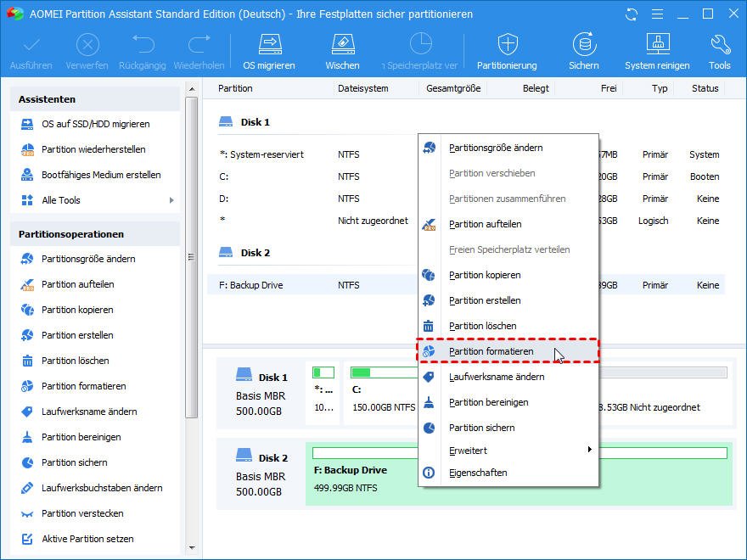Click the sidebar vertical scrollbar thumb

click(x=192, y=257)
